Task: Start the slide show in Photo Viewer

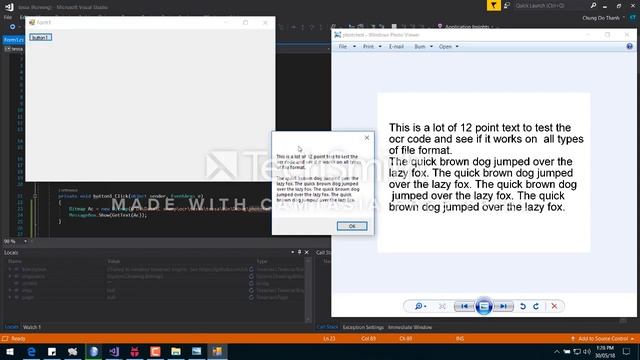Action: pos(484,306)
